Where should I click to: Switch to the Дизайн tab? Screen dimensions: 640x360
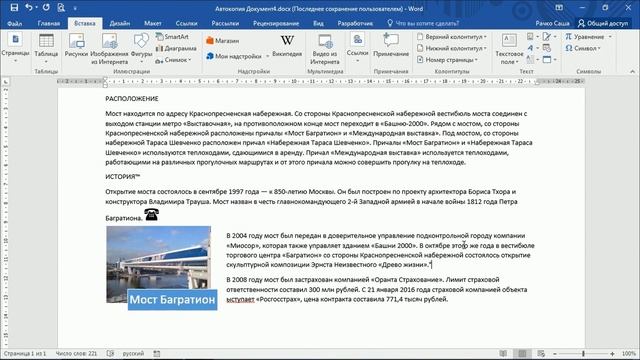[120, 23]
